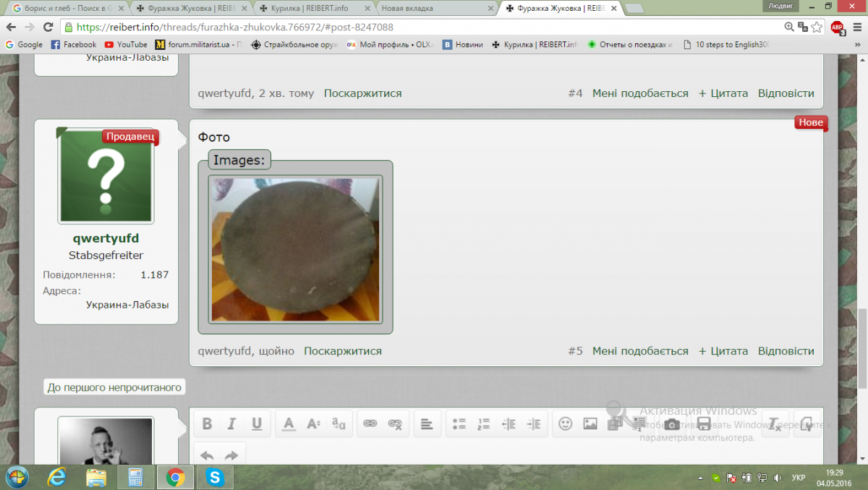Screen dimensions: 868x490
Task: Click the save draft floppy icon
Action: click(x=704, y=424)
